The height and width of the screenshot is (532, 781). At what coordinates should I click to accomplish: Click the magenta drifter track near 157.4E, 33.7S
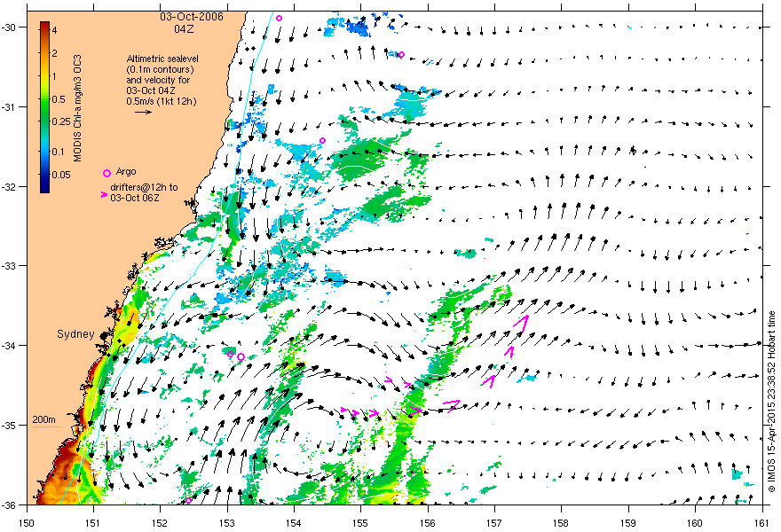coord(521,322)
